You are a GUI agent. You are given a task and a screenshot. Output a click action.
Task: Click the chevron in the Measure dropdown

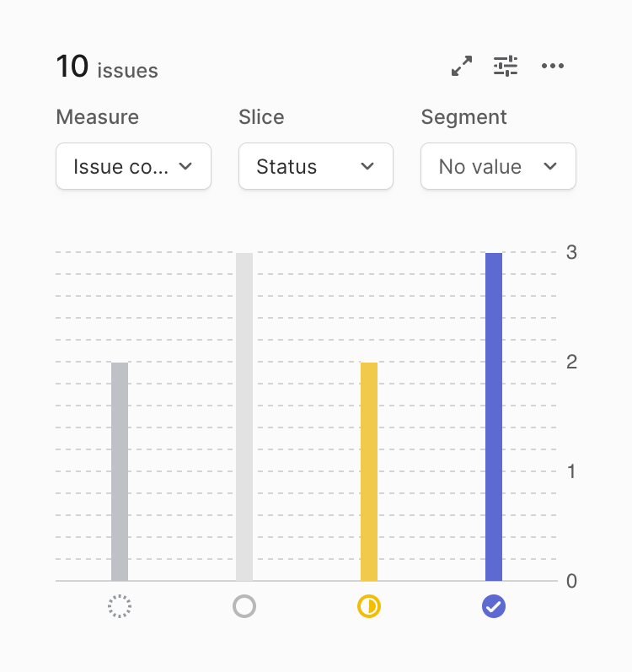click(x=186, y=166)
